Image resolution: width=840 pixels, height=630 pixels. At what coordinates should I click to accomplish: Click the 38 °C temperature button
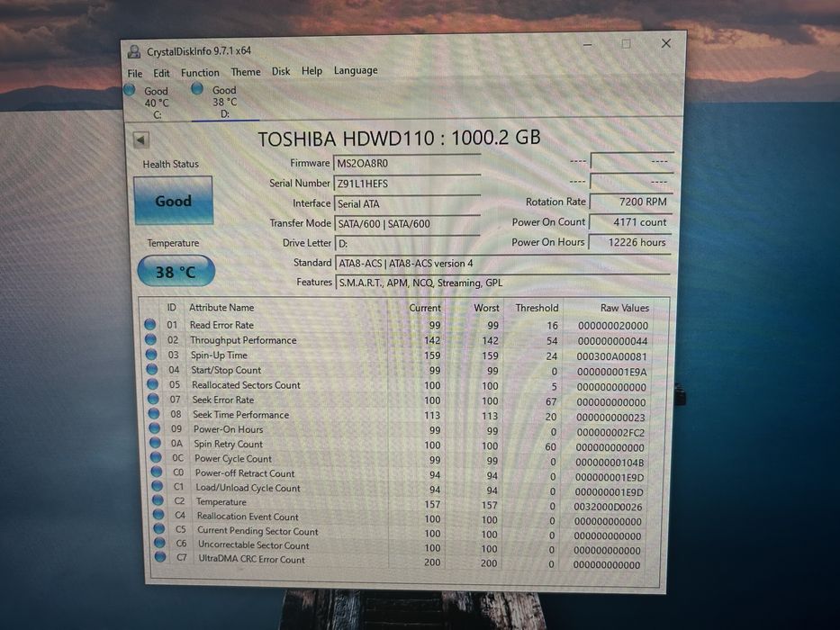176,271
